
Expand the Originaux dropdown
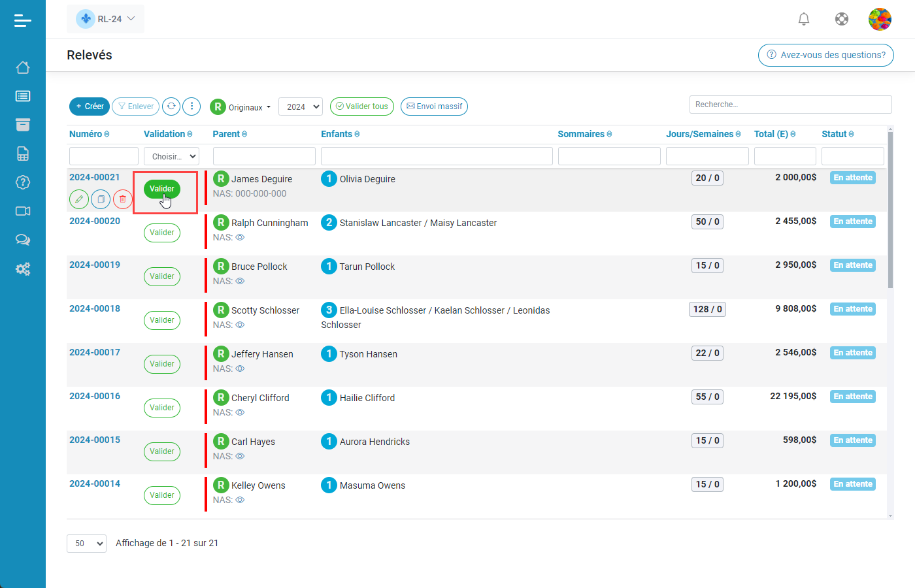tap(241, 107)
